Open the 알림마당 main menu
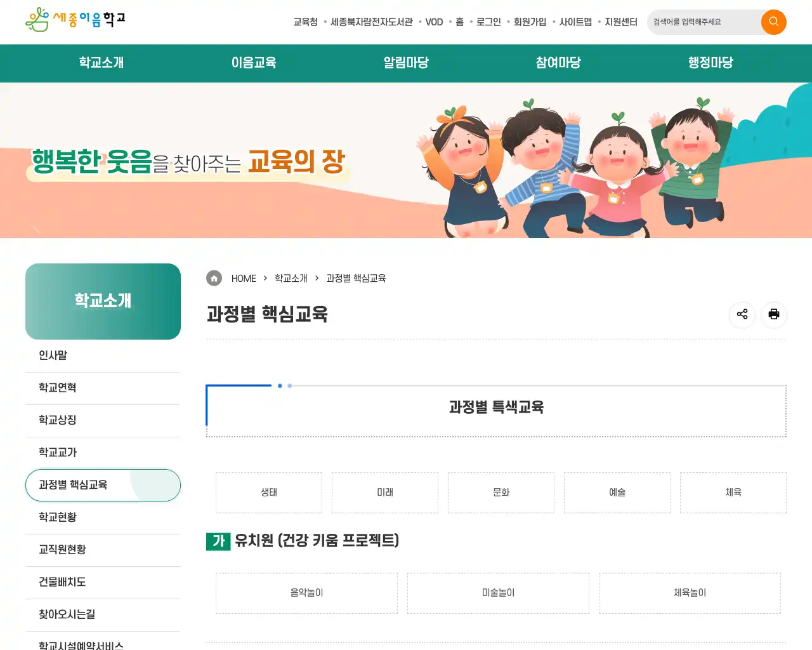The image size is (812, 650). click(x=406, y=63)
